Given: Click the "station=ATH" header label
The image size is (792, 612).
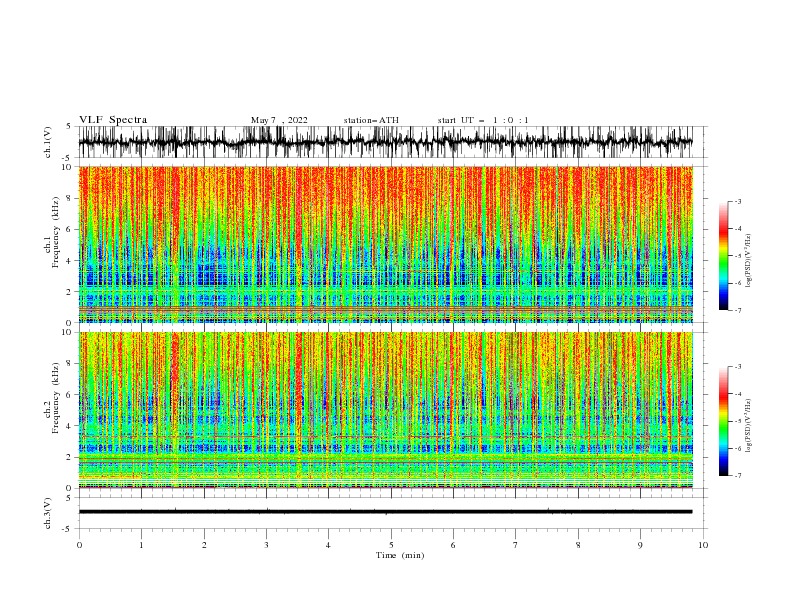Looking at the screenshot, I should [x=371, y=120].
